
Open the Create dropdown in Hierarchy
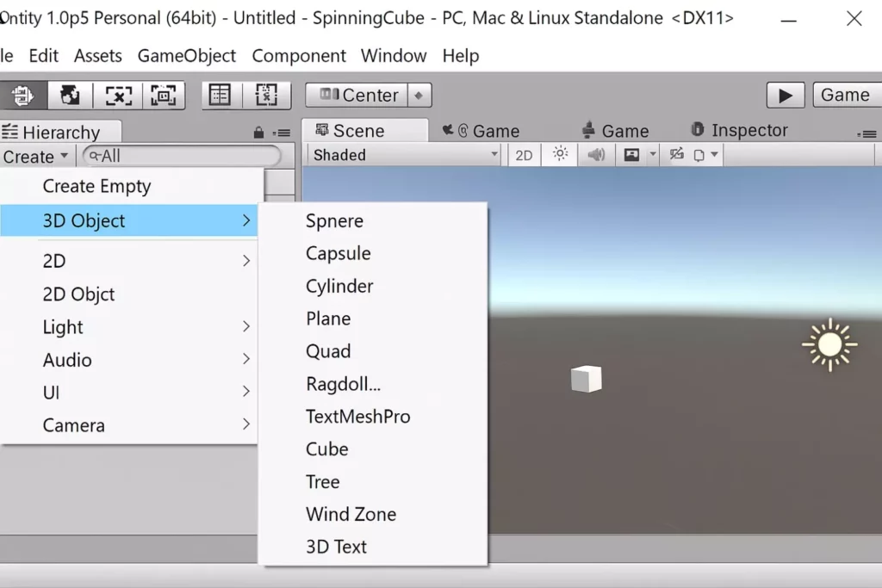(x=34, y=157)
